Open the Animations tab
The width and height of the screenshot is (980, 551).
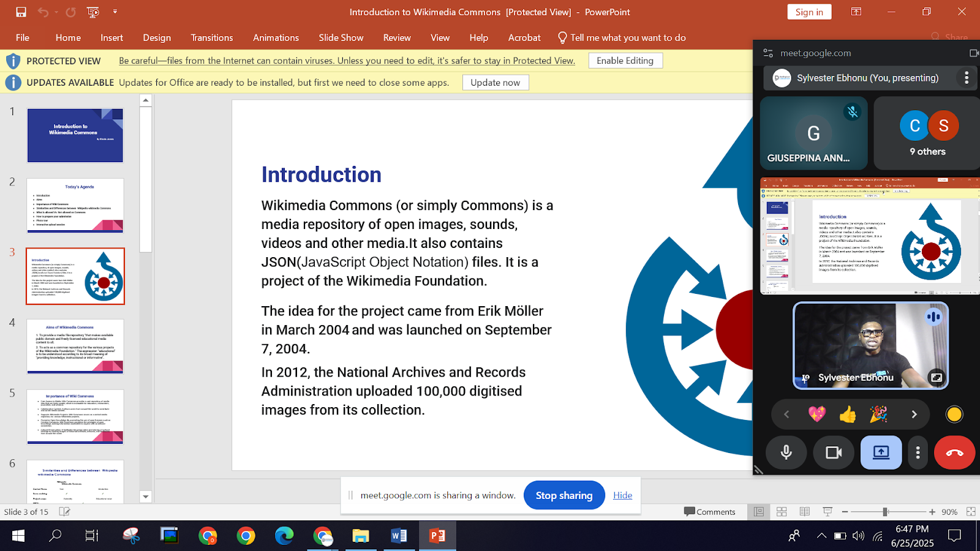(x=276, y=37)
